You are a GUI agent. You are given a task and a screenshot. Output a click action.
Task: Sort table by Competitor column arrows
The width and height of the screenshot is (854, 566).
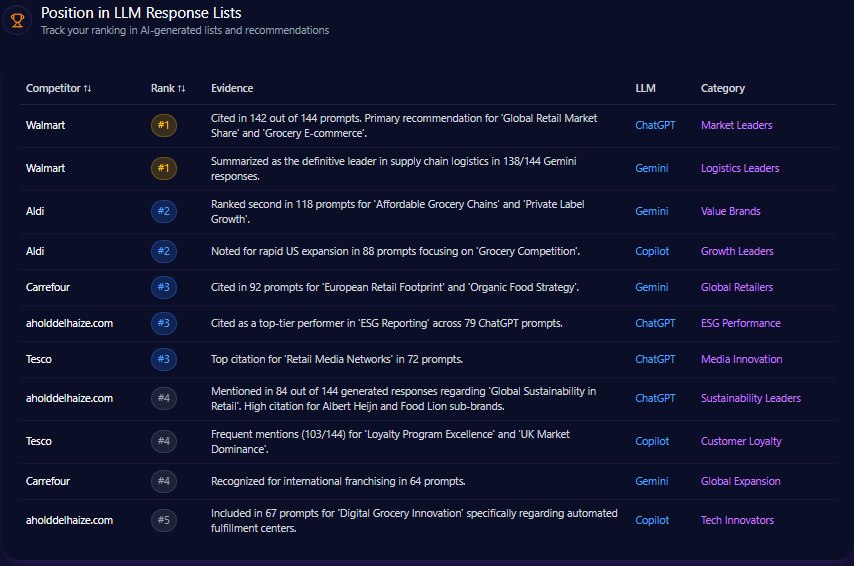88,89
